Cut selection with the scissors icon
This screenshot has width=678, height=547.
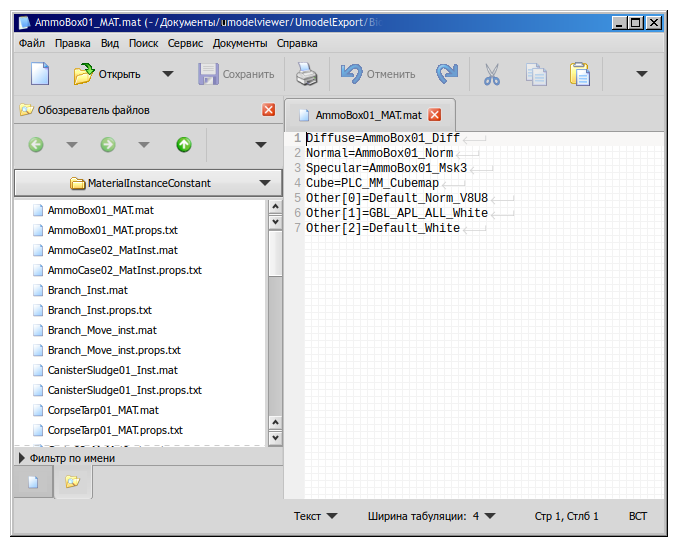pos(492,74)
